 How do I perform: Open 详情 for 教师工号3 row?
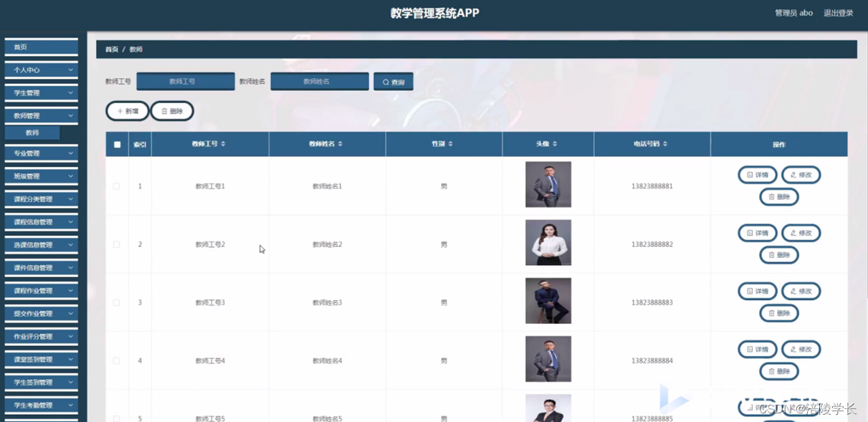758,291
